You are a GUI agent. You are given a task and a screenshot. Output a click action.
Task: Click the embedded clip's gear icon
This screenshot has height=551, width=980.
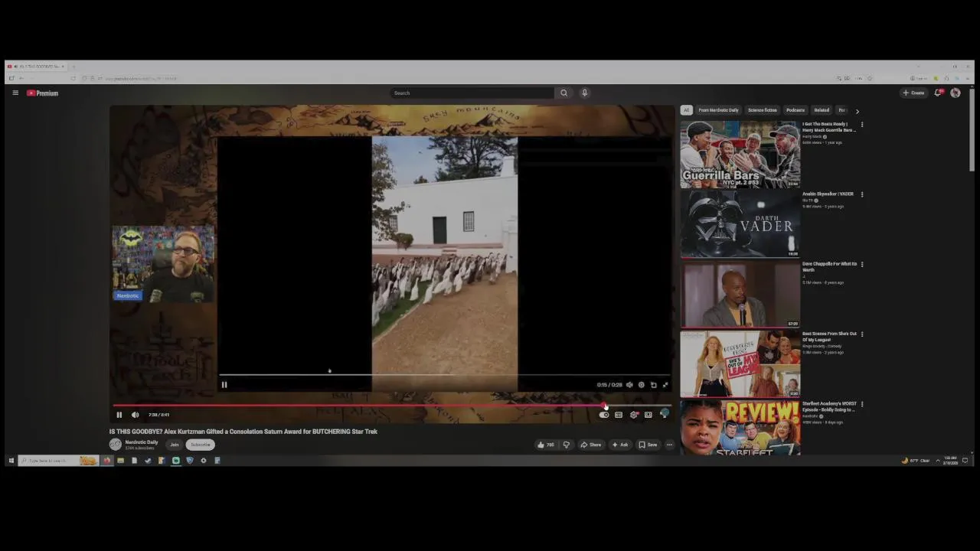point(642,385)
